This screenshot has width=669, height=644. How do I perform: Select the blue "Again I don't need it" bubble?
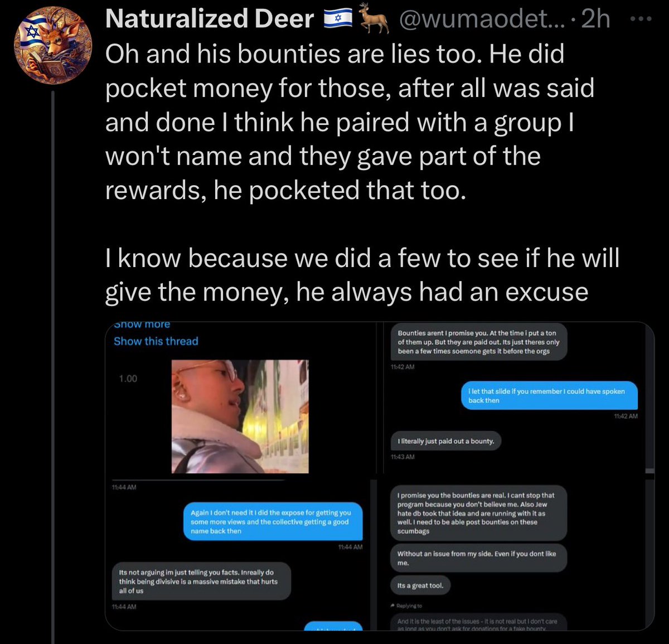click(273, 522)
